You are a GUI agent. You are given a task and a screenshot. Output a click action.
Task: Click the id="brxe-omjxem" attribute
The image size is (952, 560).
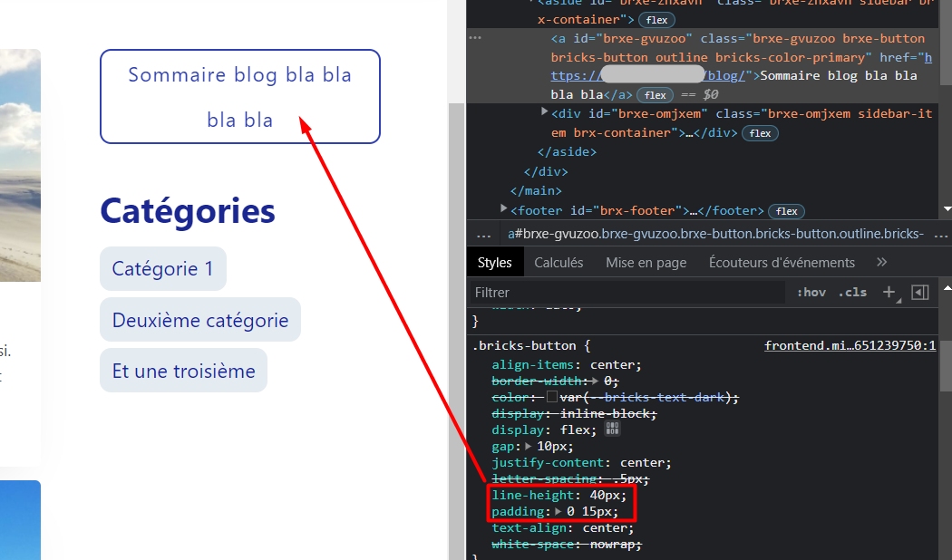click(648, 113)
